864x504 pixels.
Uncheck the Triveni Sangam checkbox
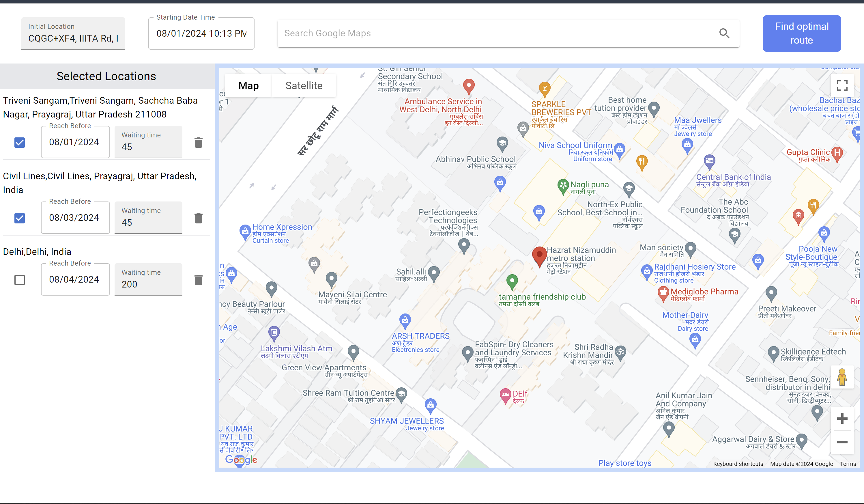point(20,143)
